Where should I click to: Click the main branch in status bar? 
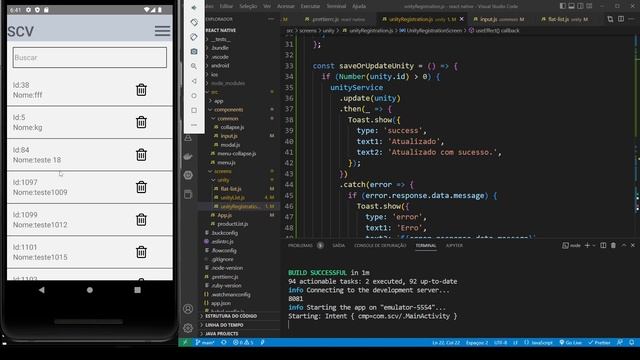(x=205, y=342)
